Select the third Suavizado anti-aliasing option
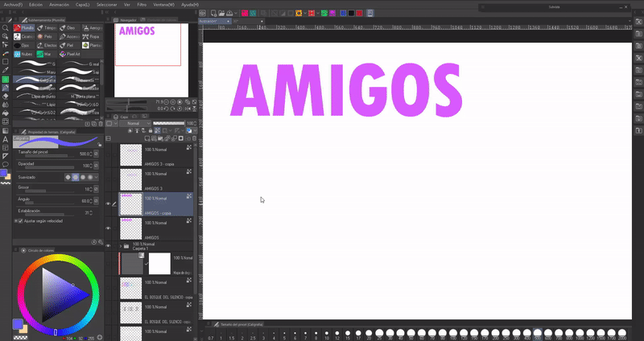644x341 pixels. point(83,177)
